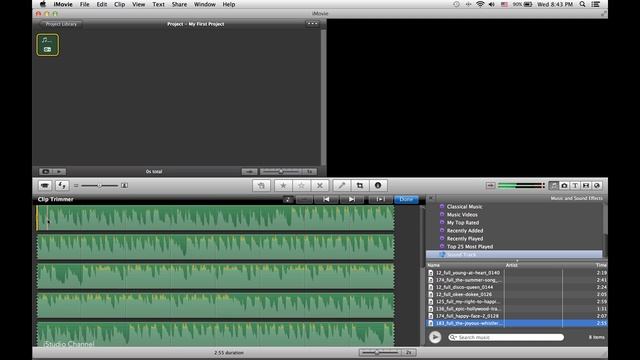Viewport: 640px width, 360px height.
Task: Click the Wi-Fi status icon
Action: tap(480, 4)
